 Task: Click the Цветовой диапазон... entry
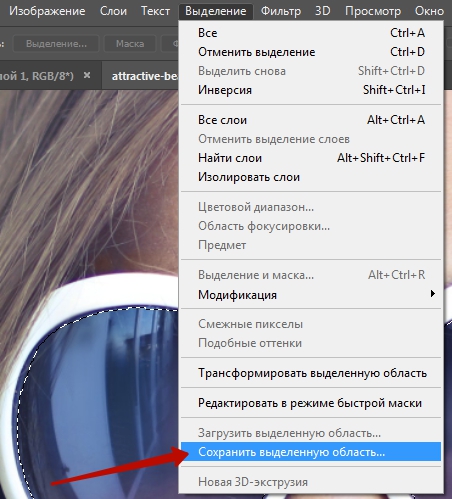[x=311, y=207]
